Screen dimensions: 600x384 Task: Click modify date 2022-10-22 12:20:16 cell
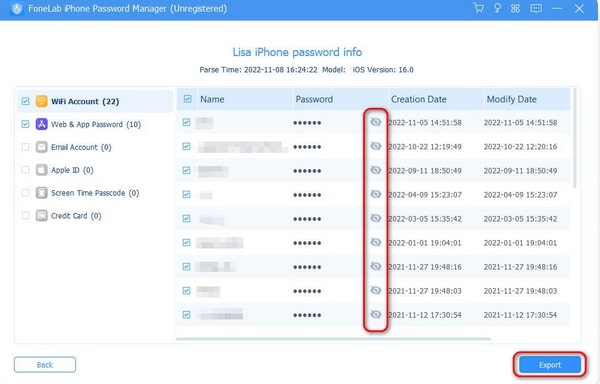pyautogui.click(x=520, y=146)
